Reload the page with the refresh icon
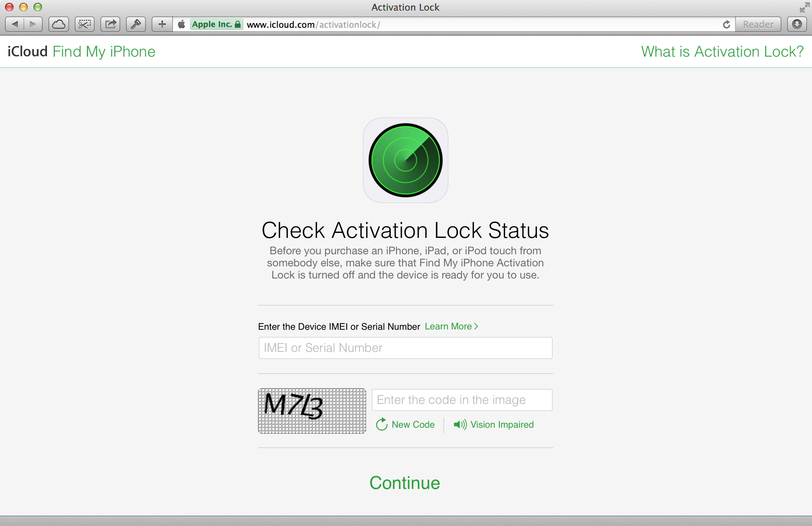 [x=727, y=24]
